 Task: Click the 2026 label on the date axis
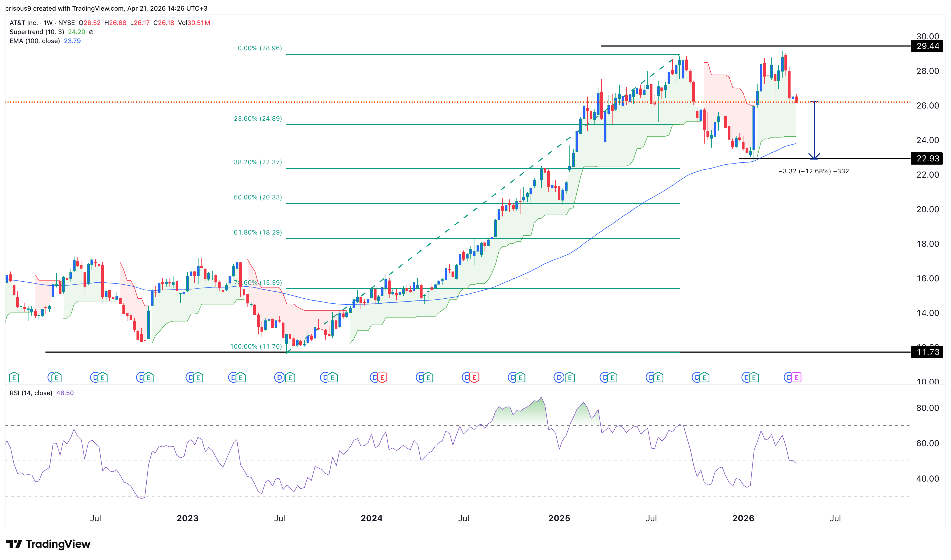pyautogui.click(x=744, y=518)
